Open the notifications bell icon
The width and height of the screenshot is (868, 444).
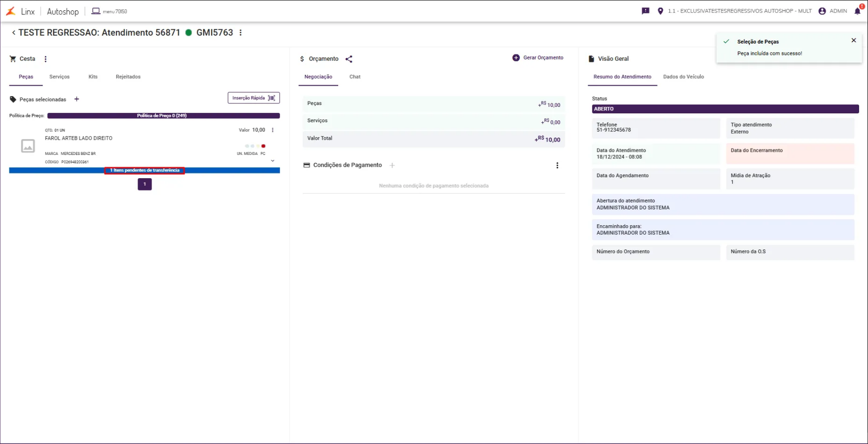tap(858, 11)
